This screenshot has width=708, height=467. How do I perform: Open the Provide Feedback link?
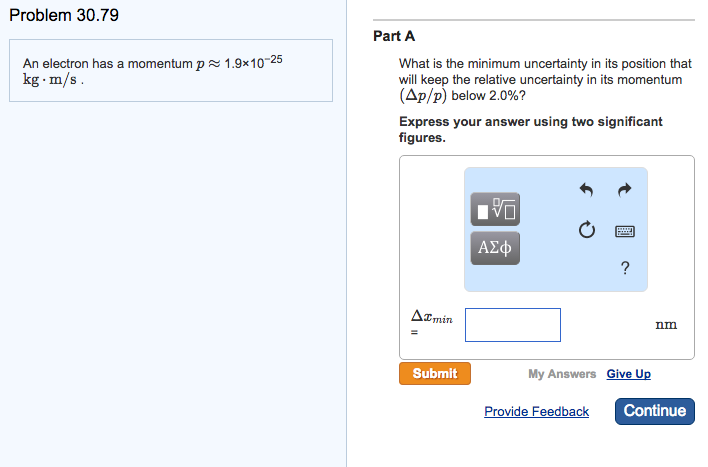click(x=536, y=411)
